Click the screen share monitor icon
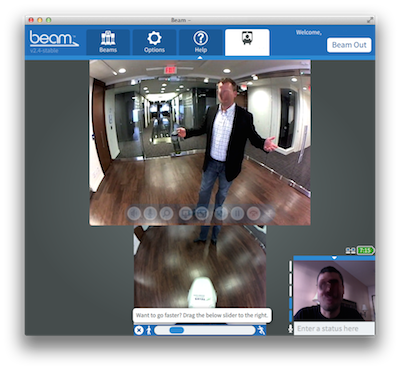 point(185,213)
